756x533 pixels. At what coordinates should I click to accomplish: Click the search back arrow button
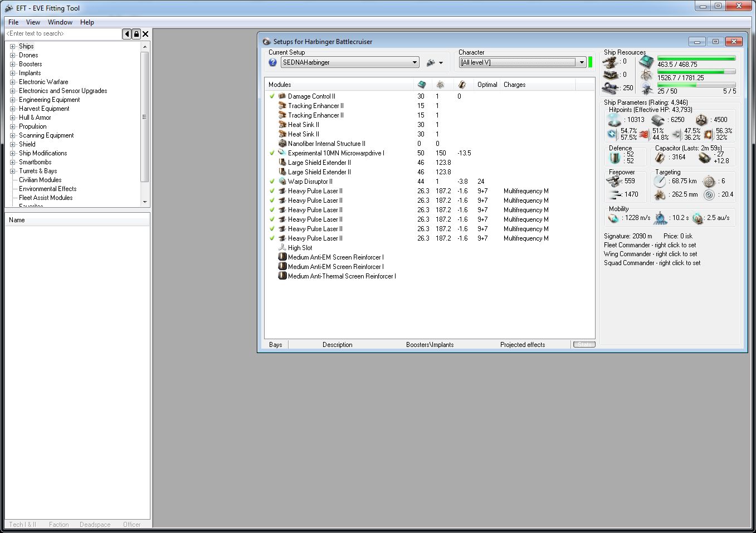(x=127, y=34)
